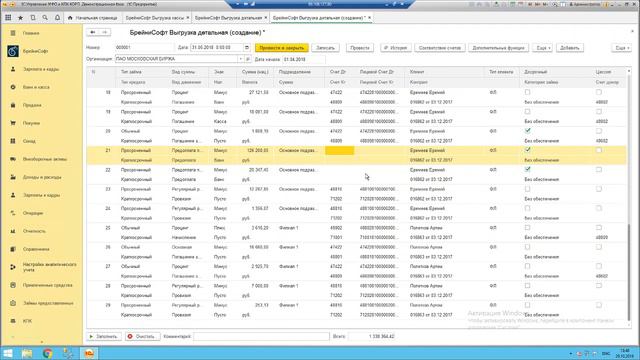The height and width of the screenshot is (360, 640).
Task: Open Еще menu next to Добавить
Action: (x=542, y=48)
